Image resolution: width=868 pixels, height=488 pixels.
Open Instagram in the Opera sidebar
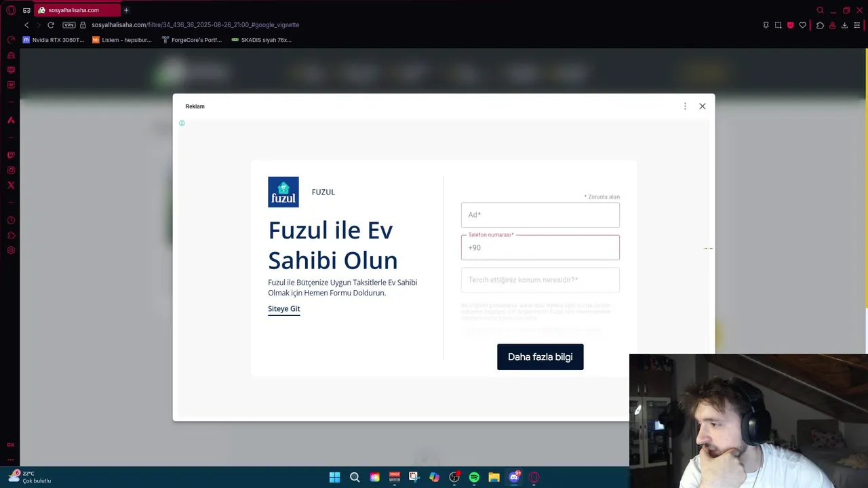pyautogui.click(x=11, y=170)
